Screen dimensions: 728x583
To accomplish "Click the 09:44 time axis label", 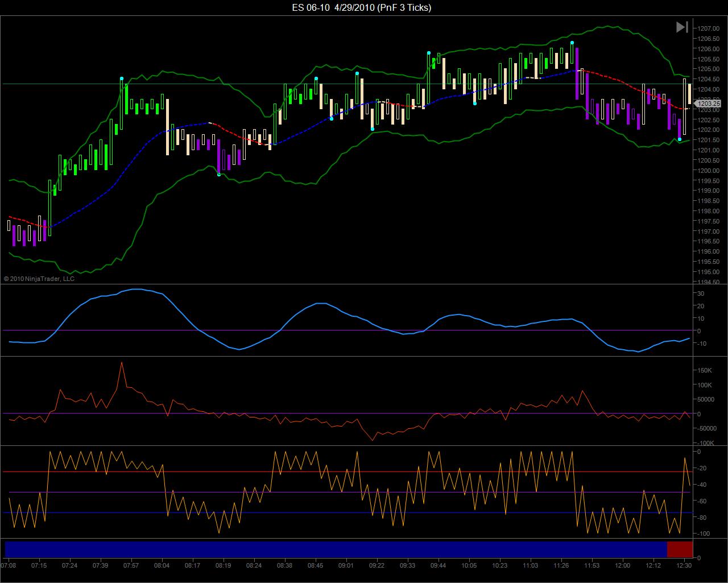I will (x=439, y=565).
